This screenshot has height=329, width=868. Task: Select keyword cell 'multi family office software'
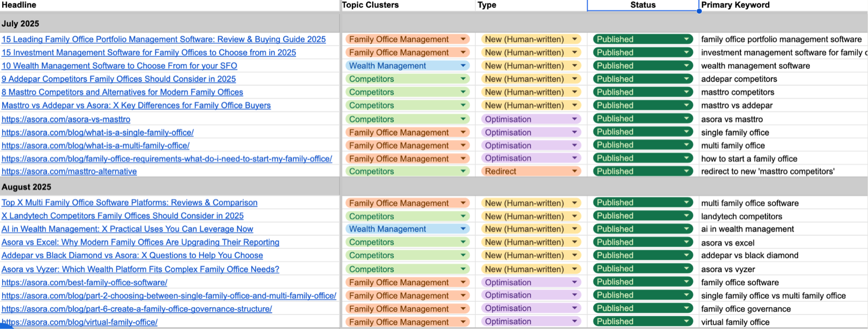pos(783,203)
